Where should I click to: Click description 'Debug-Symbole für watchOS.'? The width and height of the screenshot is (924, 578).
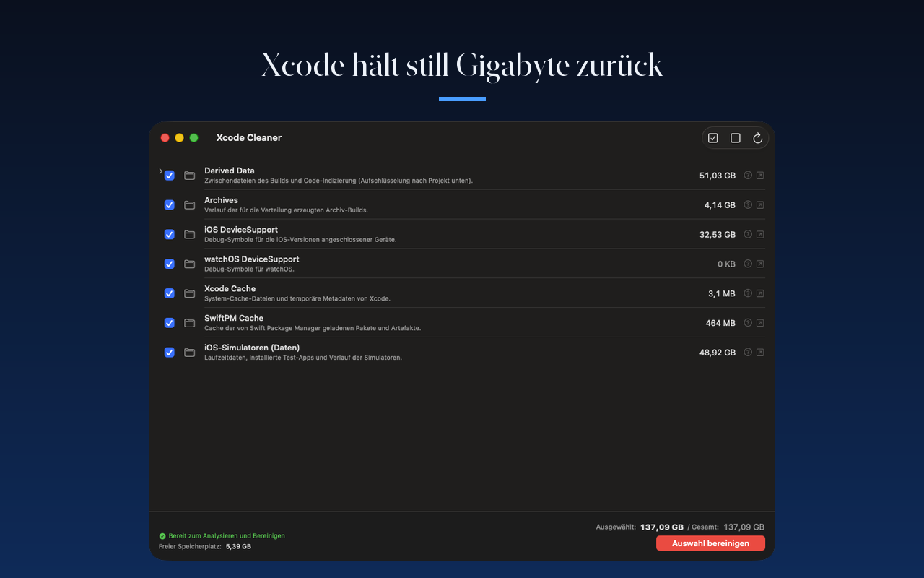pos(249,269)
